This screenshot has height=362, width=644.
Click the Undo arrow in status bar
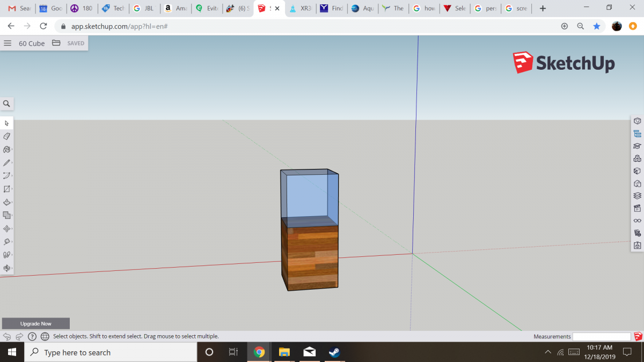(x=7, y=336)
